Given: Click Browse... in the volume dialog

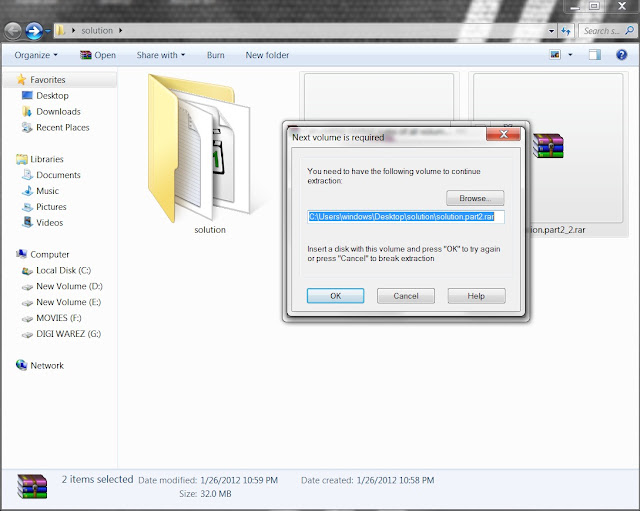Looking at the screenshot, I should (475, 198).
